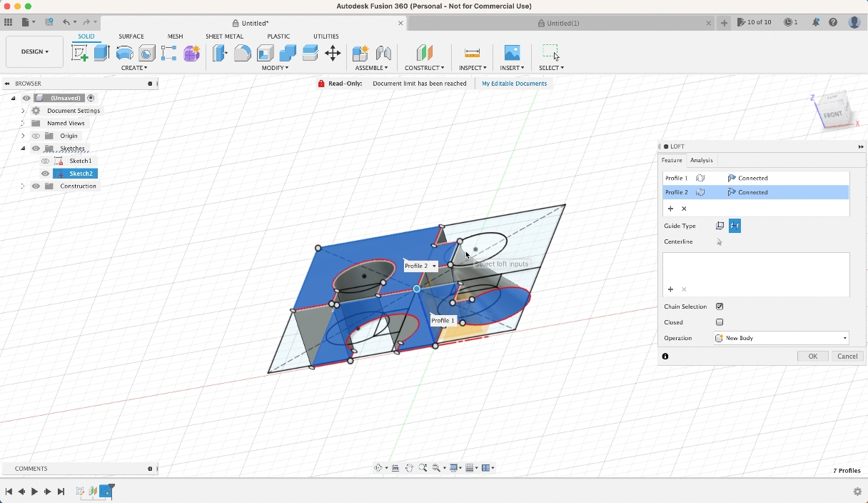Viewport: 868px width, 503px height.
Task: Open the My Editable Documents link
Action: (514, 84)
